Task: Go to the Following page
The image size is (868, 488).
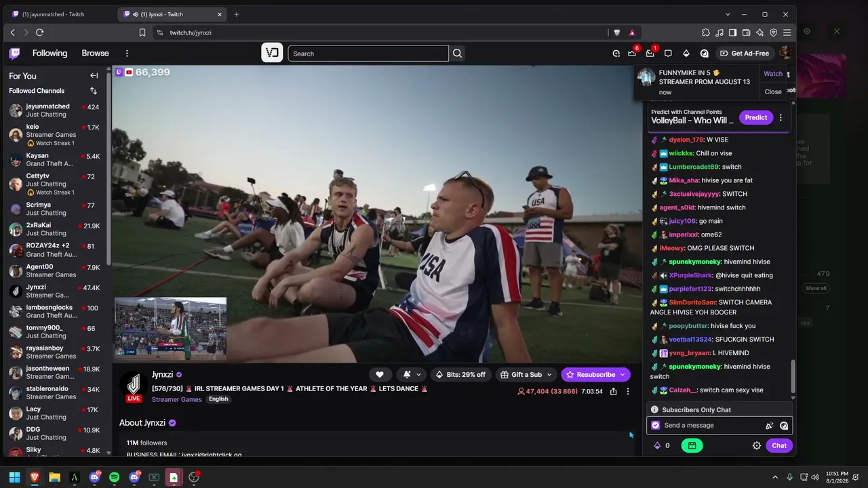Action: point(50,54)
